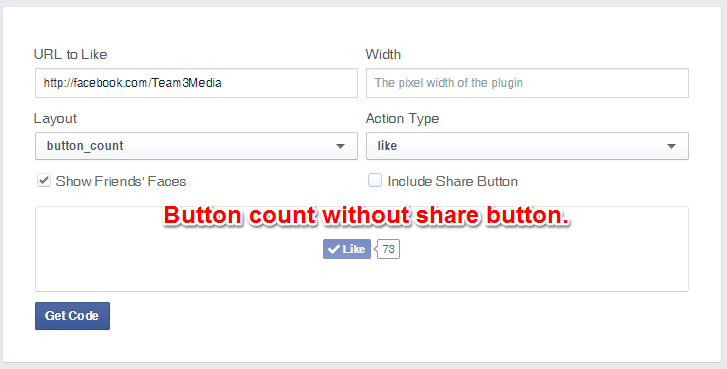Click the Include Share Button label text
This screenshot has width=727, height=369.
(x=453, y=181)
